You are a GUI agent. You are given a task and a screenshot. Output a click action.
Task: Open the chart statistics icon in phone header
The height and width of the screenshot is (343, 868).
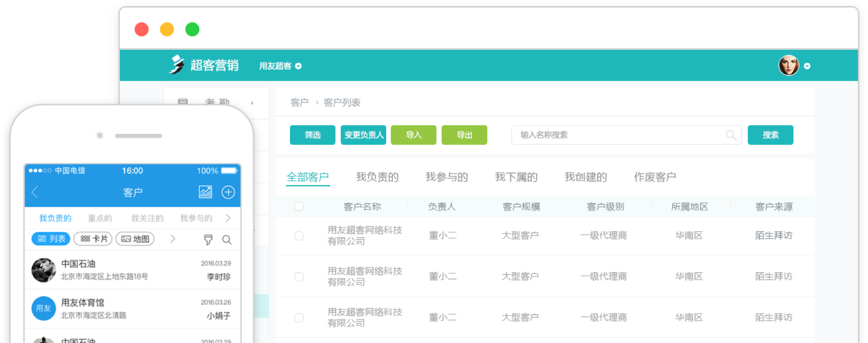pos(205,192)
